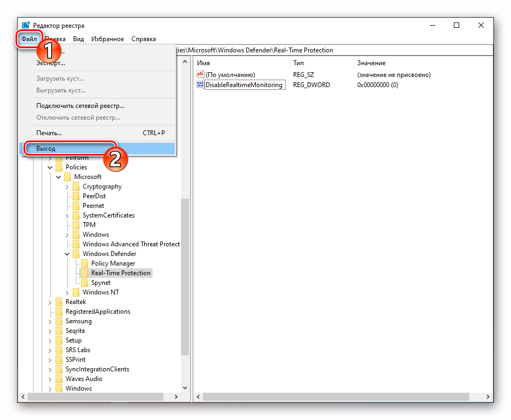Click the SSPrint folder icon
Viewport: 511px width, 420px height.
click(59, 360)
